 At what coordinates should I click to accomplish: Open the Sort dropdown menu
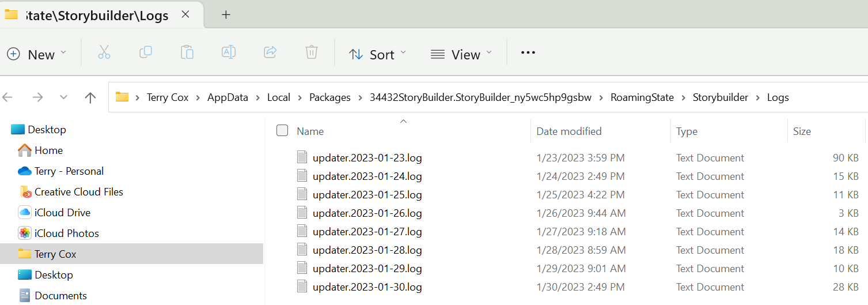click(377, 54)
